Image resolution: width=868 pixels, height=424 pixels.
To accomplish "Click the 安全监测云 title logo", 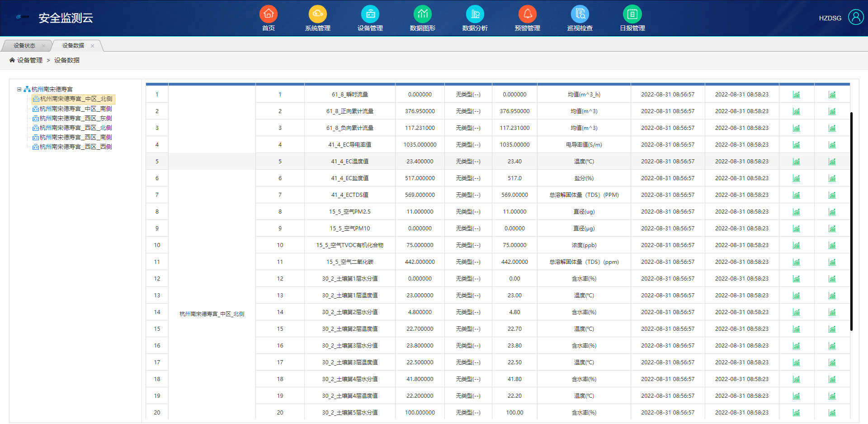I will pyautogui.click(x=66, y=18).
